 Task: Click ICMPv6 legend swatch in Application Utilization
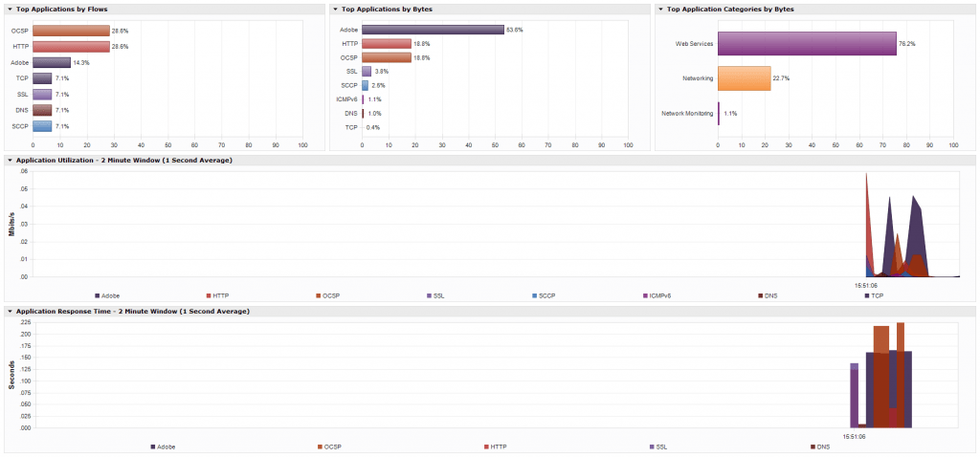pyautogui.click(x=644, y=295)
